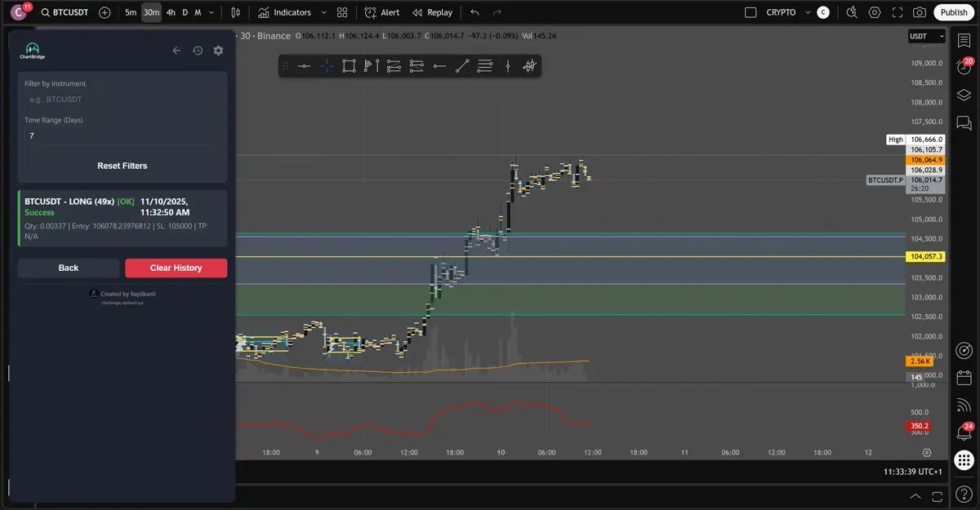The width and height of the screenshot is (980, 510).
Task: Open the USDT currency dropdown
Action: point(927,36)
